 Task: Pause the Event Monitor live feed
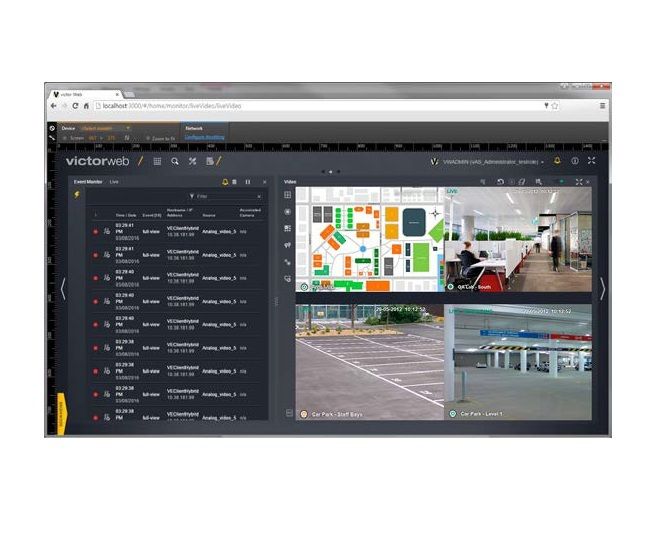coord(248,182)
